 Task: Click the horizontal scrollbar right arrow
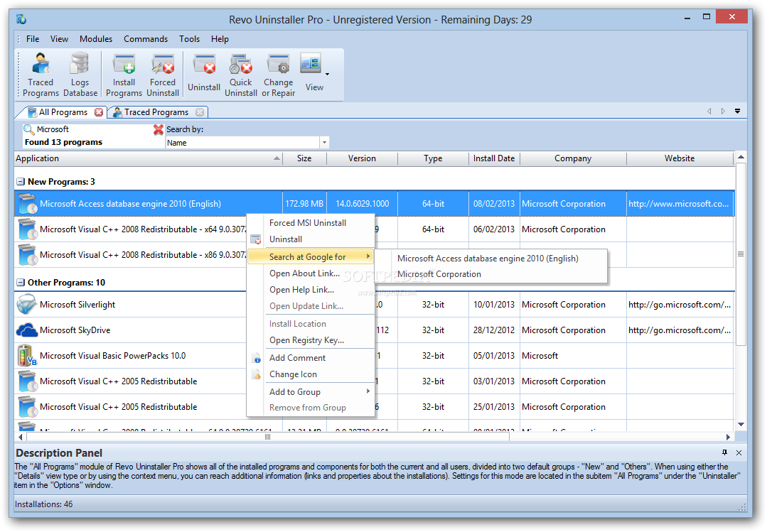pyautogui.click(x=729, y=437)
